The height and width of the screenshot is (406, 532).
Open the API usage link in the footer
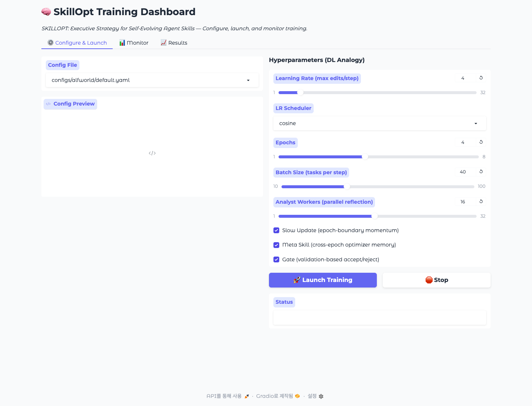click(x=228, y=396)
